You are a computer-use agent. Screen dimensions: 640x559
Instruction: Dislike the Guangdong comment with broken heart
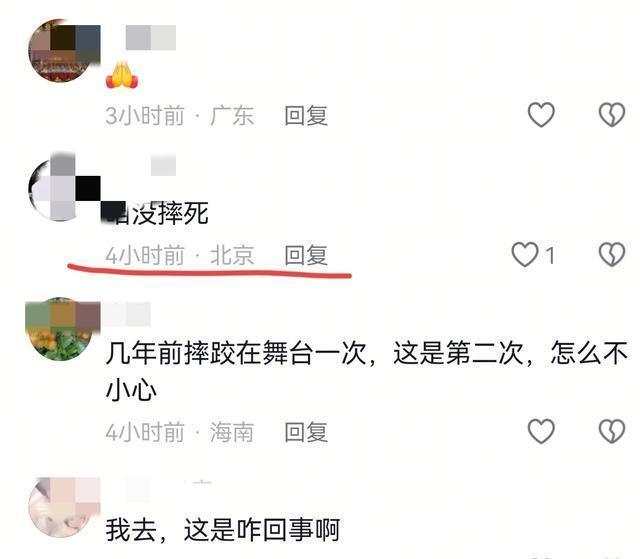click(x=611, y=115)
